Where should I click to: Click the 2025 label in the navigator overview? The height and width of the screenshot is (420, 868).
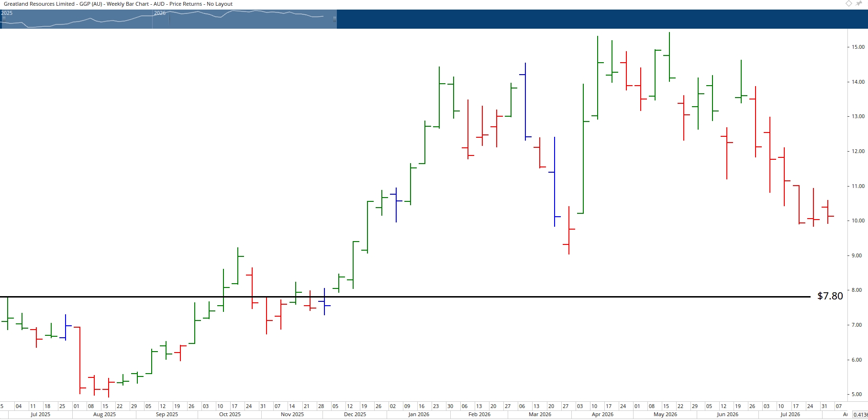[x=7, y=13]
